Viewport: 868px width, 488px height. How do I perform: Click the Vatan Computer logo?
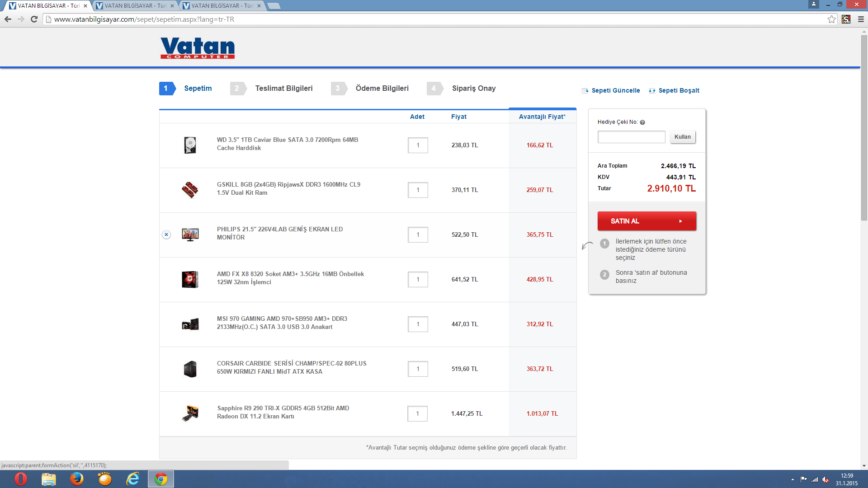pos(198,48)
